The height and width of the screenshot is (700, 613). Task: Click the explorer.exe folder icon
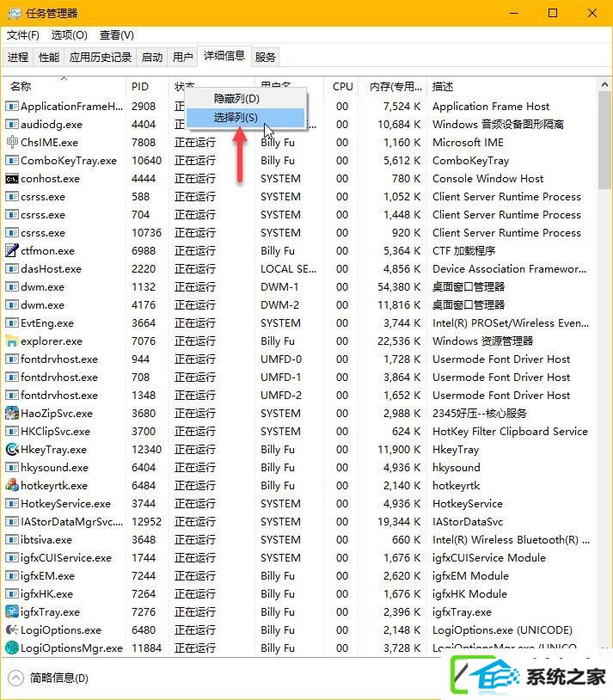tap(12, 341)
